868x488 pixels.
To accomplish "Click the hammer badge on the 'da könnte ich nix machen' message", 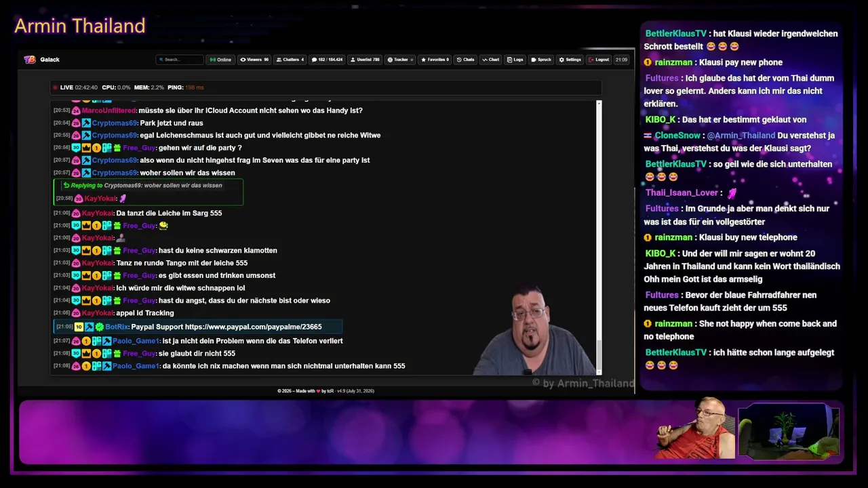I will [x=106, y=366].
